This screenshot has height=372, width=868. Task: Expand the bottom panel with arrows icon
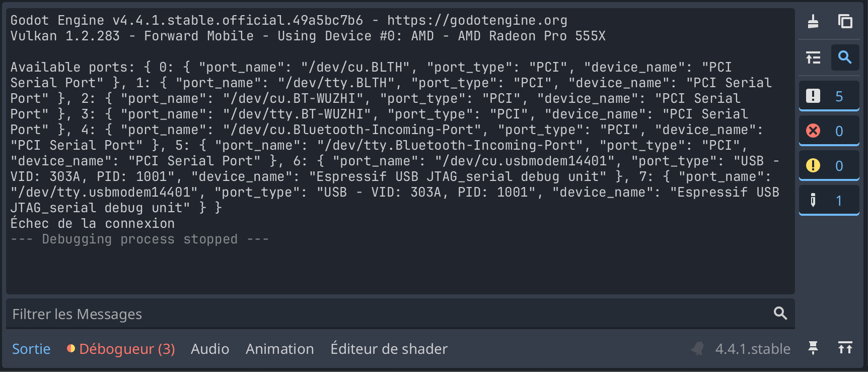coord(845,348)
